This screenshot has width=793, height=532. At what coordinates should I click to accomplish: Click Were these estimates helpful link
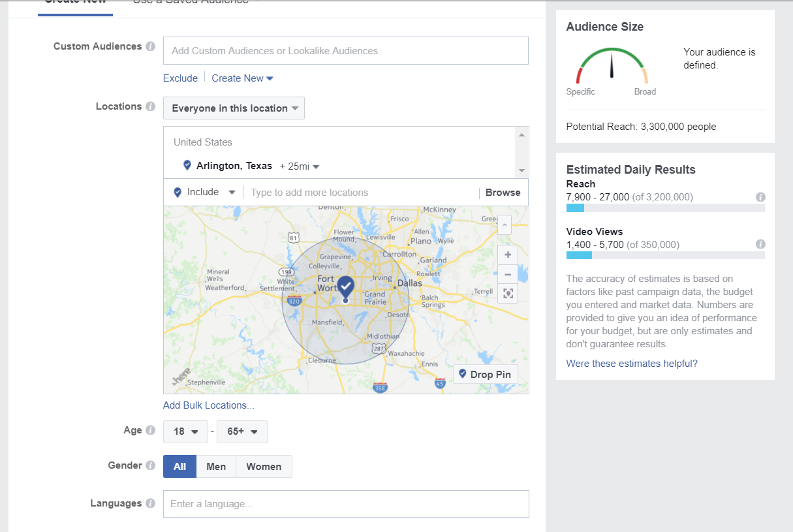tap(632, 364)
